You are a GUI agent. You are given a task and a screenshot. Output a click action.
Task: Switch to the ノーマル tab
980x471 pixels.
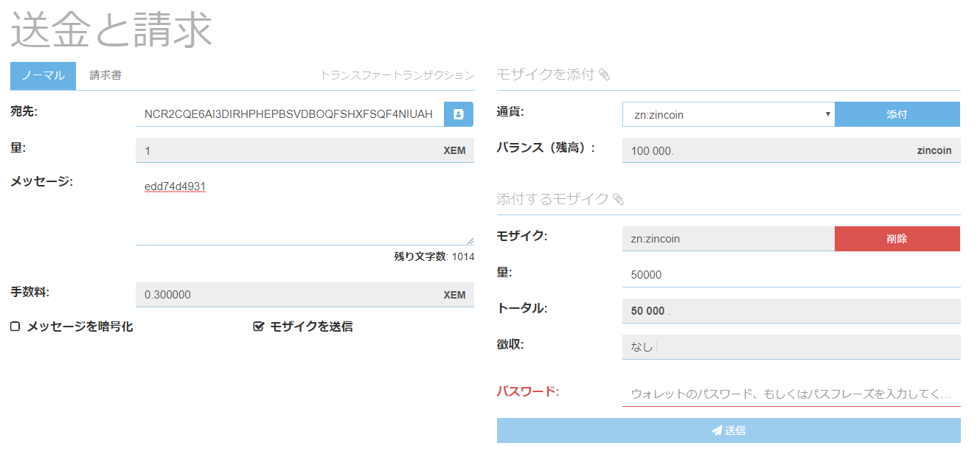(x=43, y=75)
